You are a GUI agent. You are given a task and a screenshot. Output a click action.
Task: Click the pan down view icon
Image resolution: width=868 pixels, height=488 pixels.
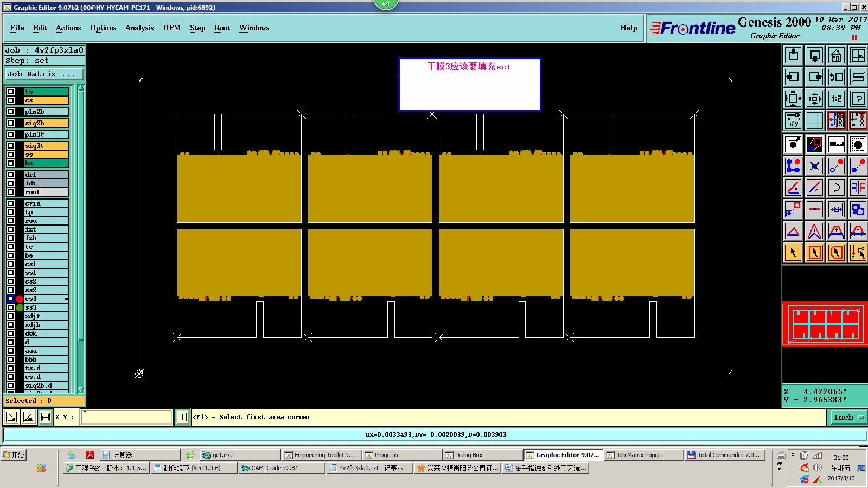815,55
